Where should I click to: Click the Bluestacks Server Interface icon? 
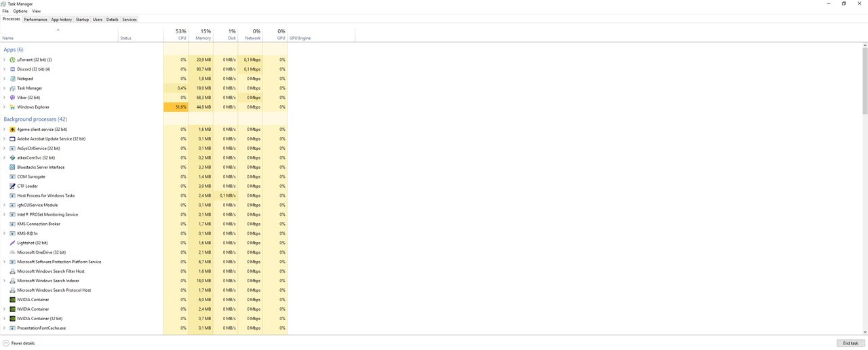[12, 167]
